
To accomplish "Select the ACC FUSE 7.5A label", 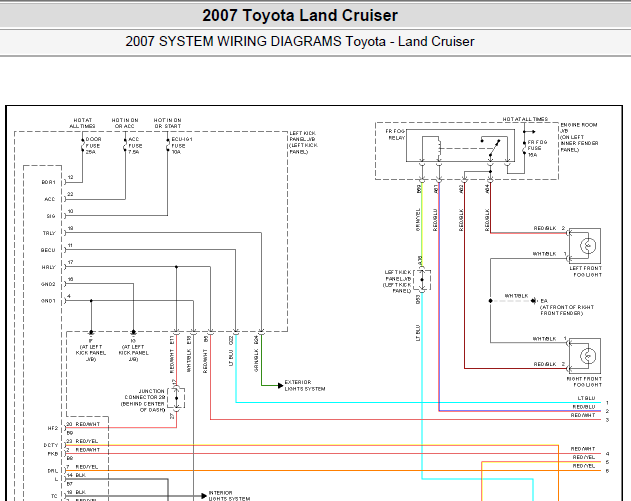I will (x=135, y=146).
